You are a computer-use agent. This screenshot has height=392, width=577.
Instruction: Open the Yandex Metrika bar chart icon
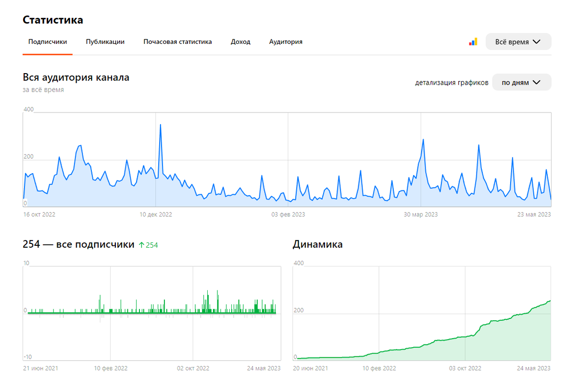tap(473, 42)
